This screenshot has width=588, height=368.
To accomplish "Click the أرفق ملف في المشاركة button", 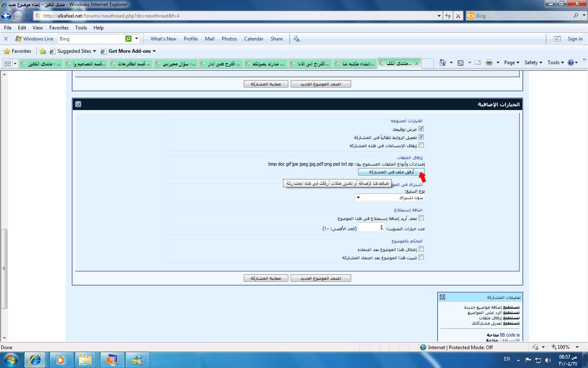I will pyautogui.click(x=391, y=172).
